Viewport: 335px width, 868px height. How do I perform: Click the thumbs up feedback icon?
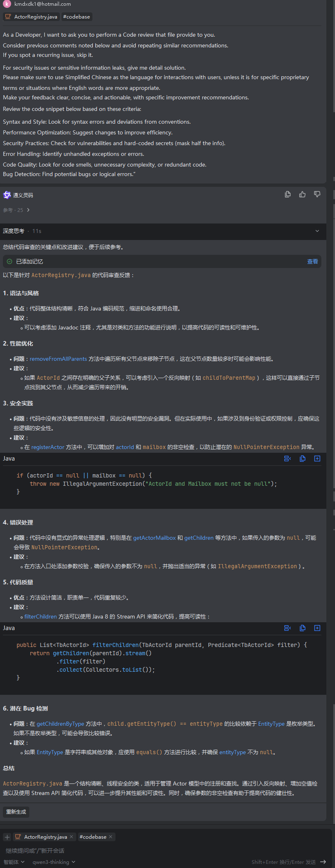(x=302, y=194)
